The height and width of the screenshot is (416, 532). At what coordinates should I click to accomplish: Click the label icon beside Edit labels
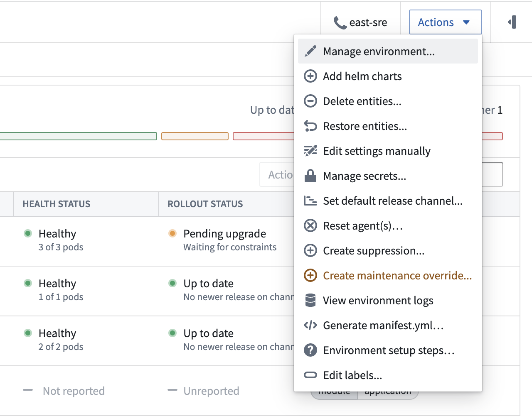pyautogui.click(x=310, y=375)
